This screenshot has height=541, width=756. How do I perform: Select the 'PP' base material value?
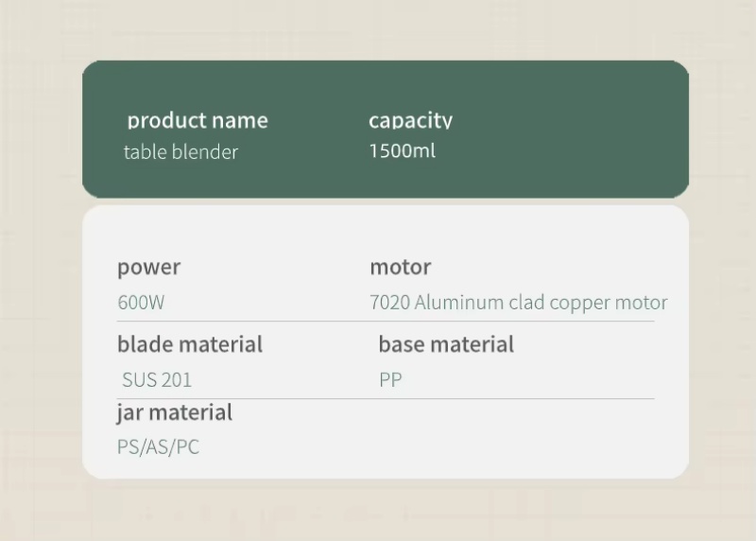390,380
